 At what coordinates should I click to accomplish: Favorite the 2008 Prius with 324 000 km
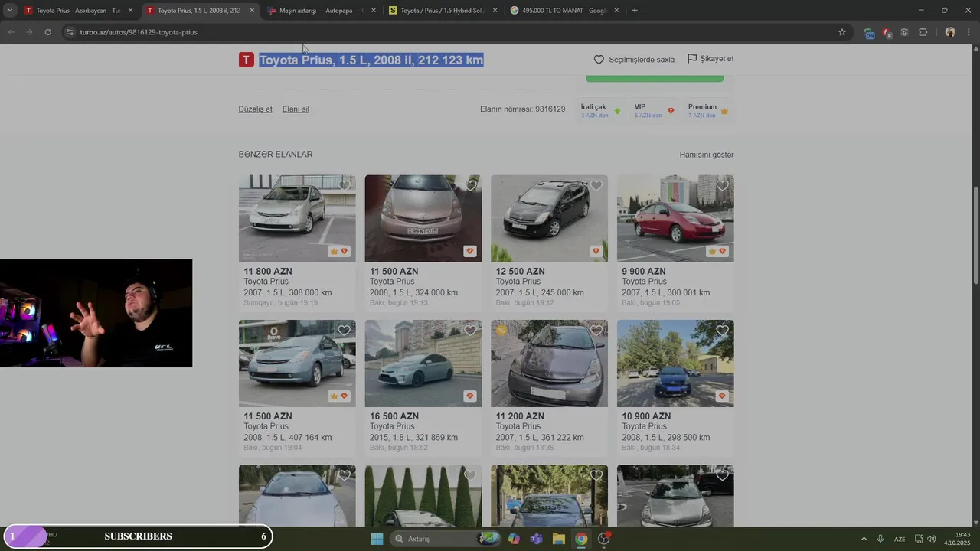click(x=471, y=185)
